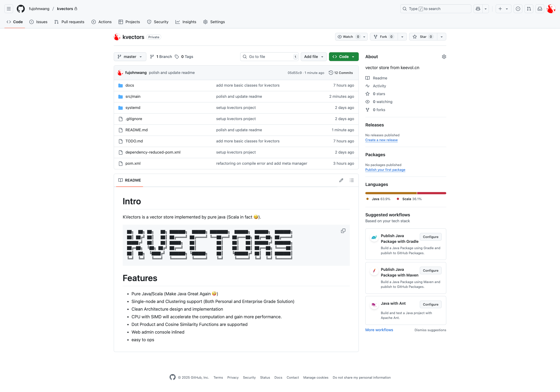Open the pom.xml file
The height and width of the screenshot is (392, 560).
pos(133,163)
